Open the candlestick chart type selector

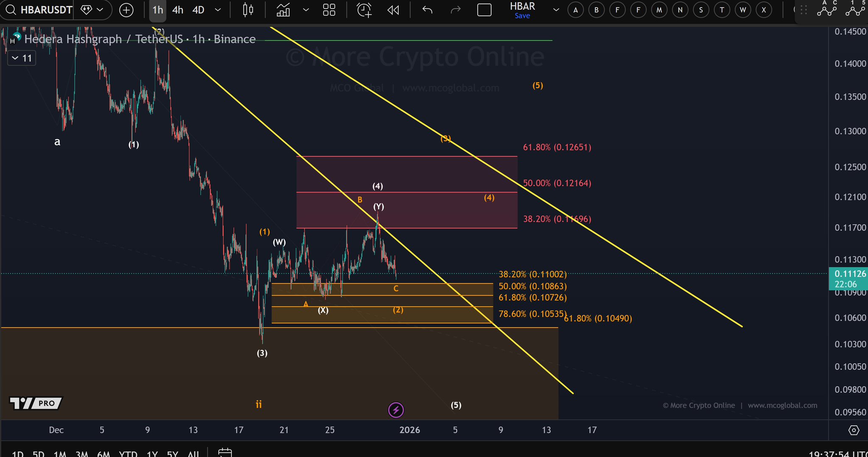(248, 10)
